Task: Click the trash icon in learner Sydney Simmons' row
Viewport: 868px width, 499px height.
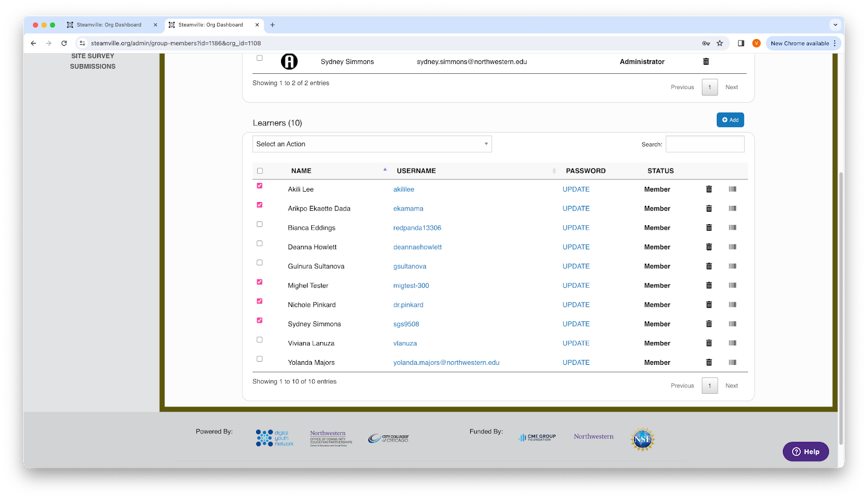Action: 709,324
